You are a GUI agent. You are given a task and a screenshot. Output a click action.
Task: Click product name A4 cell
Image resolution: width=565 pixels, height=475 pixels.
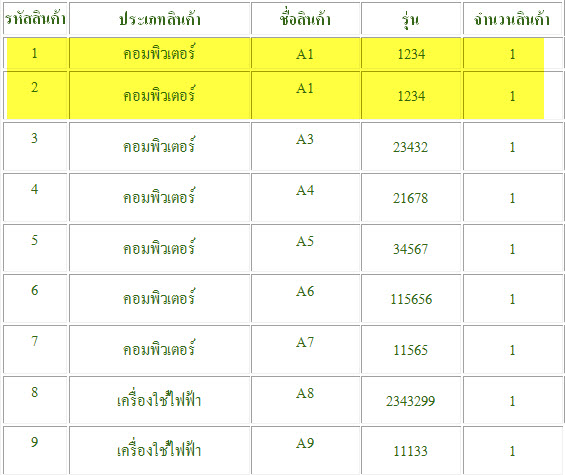click(x=306, y=197)
